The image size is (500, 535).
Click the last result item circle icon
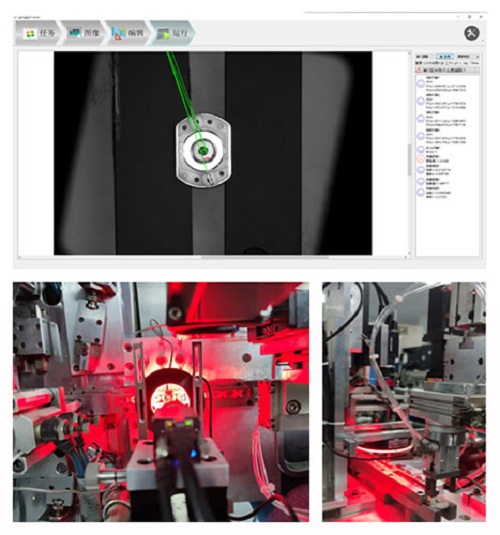click(x=421, y=192)
